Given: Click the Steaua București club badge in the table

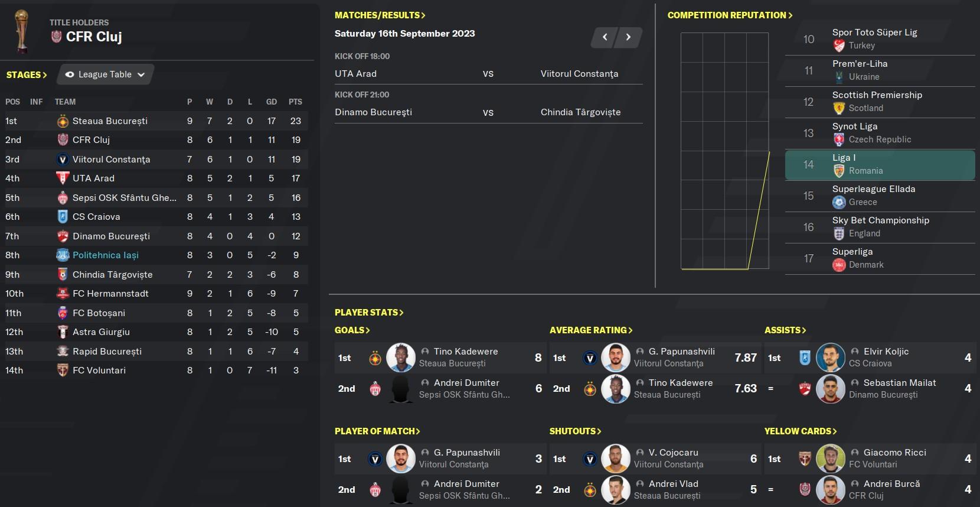Looking at the screenshot, I should 63,121.
